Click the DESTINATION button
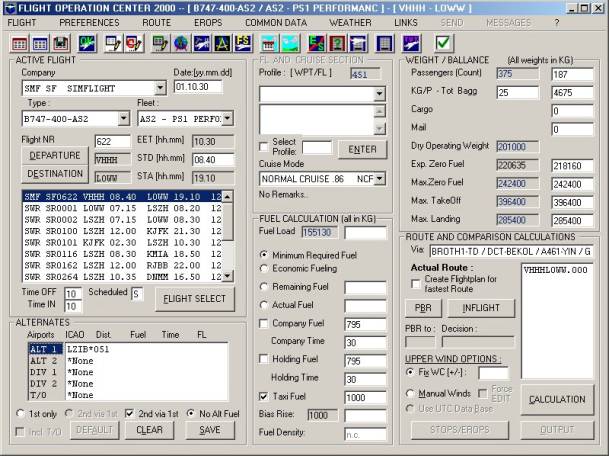609x456 pixels. [55, 174]
